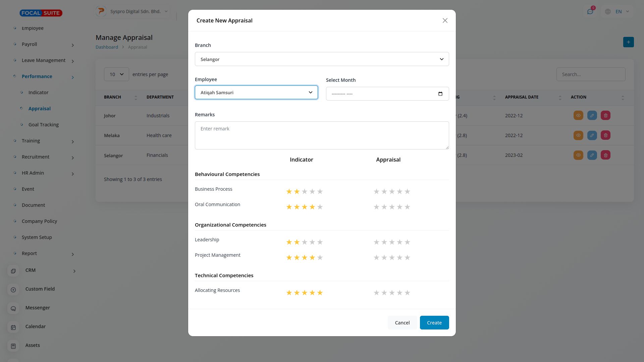Rate Business Process appraisal five stars
This screenshot has height=362, width=644.
point(407,192)
